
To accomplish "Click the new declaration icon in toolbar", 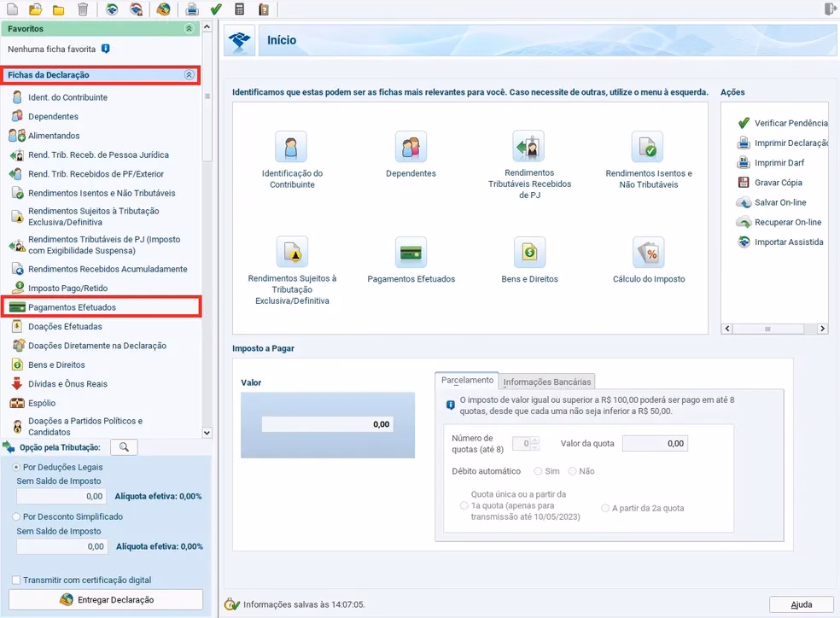I will pyautogui.click(x=12, y=9).
